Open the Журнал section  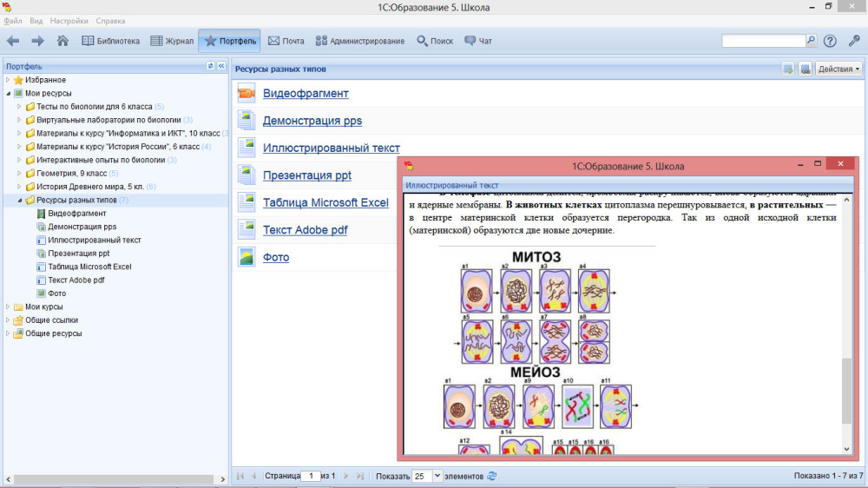(x=172, y=41)
